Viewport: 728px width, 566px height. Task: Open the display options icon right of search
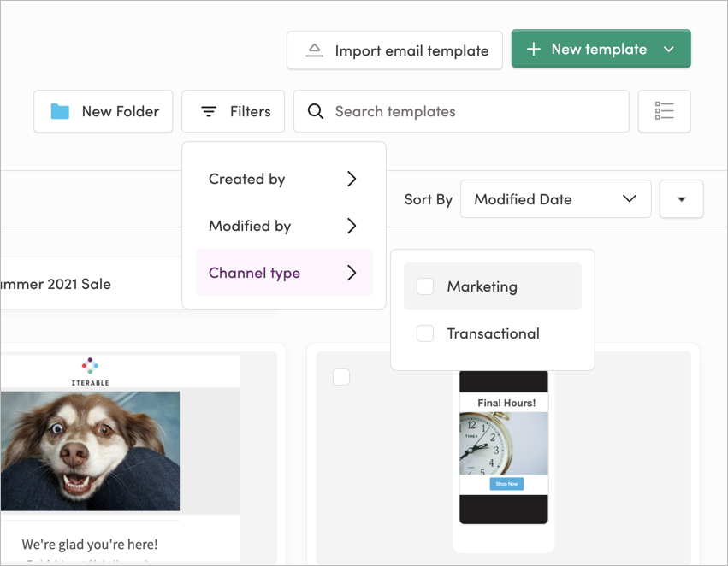tap(665, 111)
